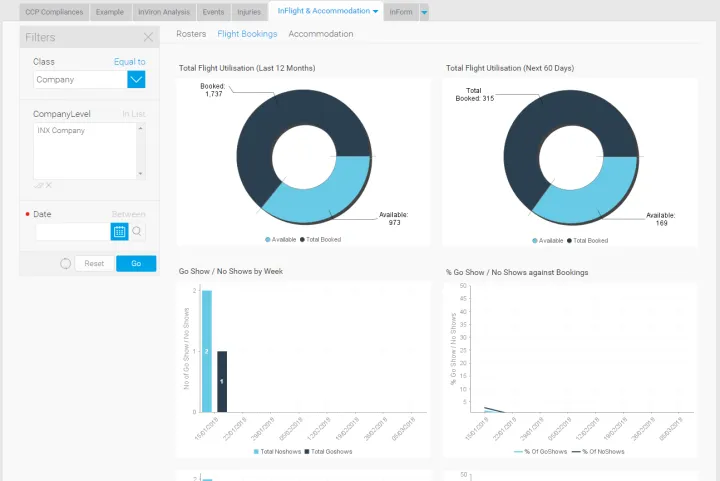The image size is (720, 481).
Task: Switch to the Rosters sub-tab
Action: (191, 34)
